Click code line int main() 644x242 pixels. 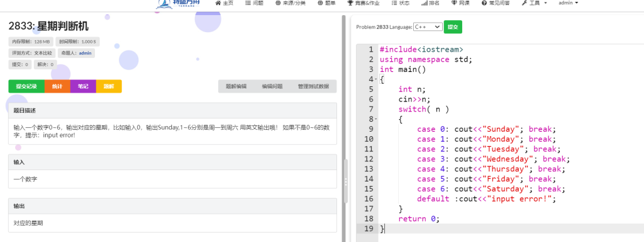[403, 69]
